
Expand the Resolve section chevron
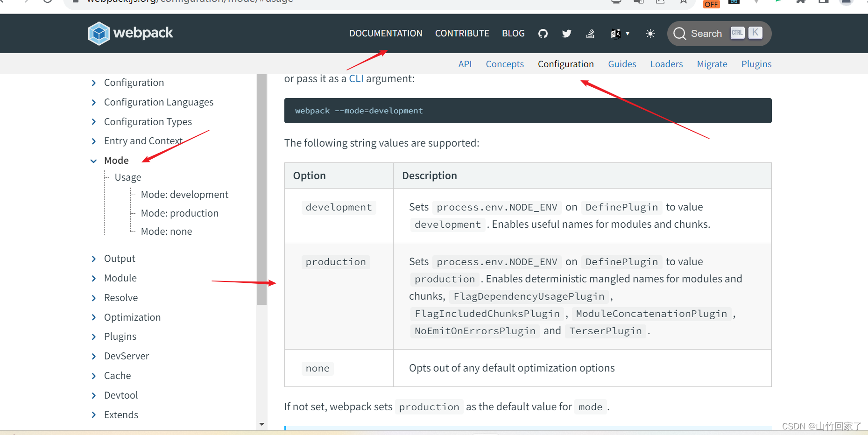pyautogui.click(x=94, y=298)
